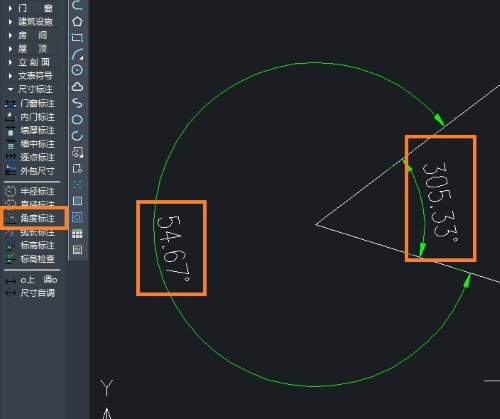
Task: Select the 54.67° dimension text
Action: pyautogui.click(x=173, y=248)
